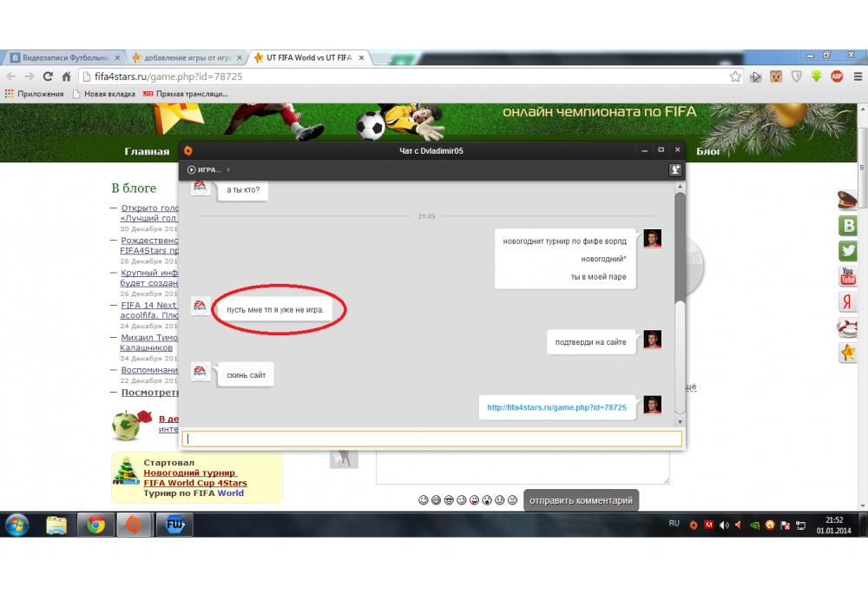Click the add friend icon in chat
This screenshot has height=608, width=868.
[x=674, y=170]
